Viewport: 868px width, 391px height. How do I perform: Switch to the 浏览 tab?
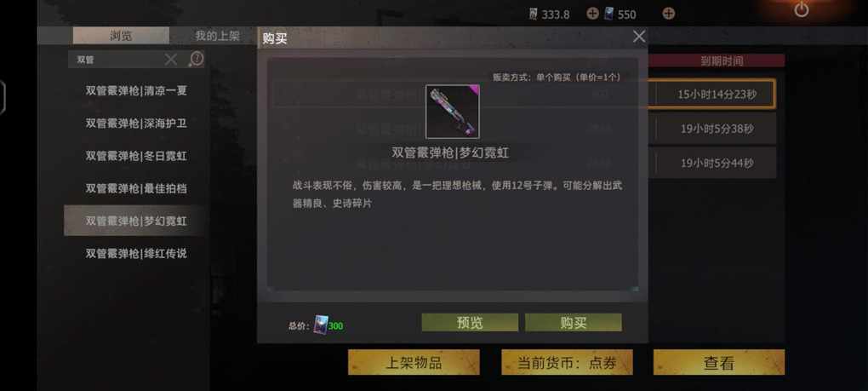coord(121,36)
